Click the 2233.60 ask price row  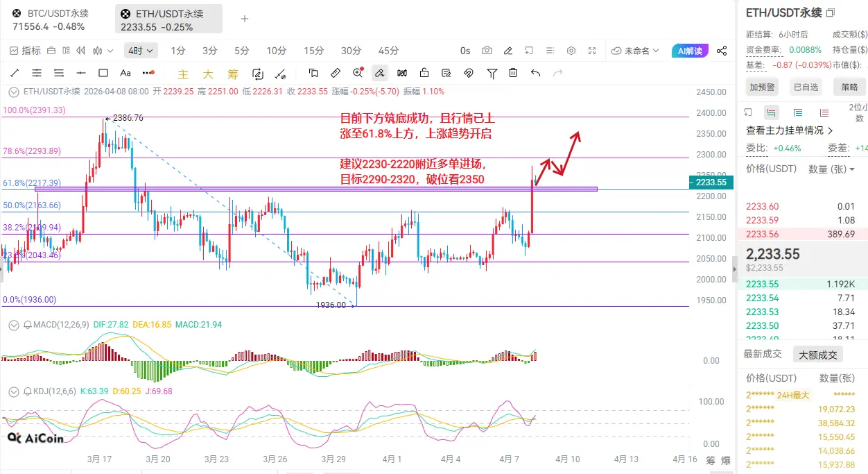[x=802, y=206]
